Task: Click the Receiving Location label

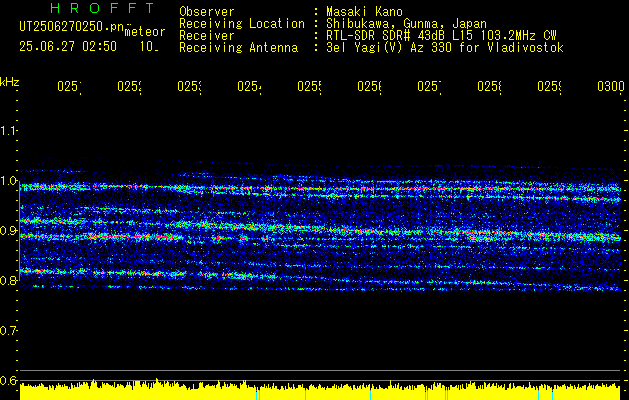Action: 242,24
